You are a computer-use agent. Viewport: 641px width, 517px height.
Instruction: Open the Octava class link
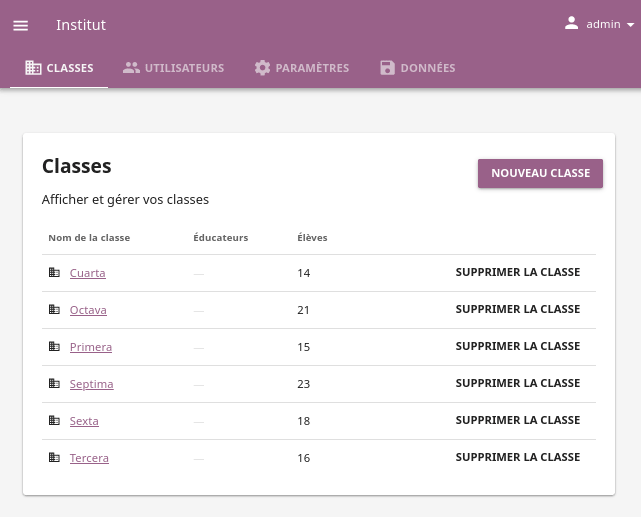point(88,310)
